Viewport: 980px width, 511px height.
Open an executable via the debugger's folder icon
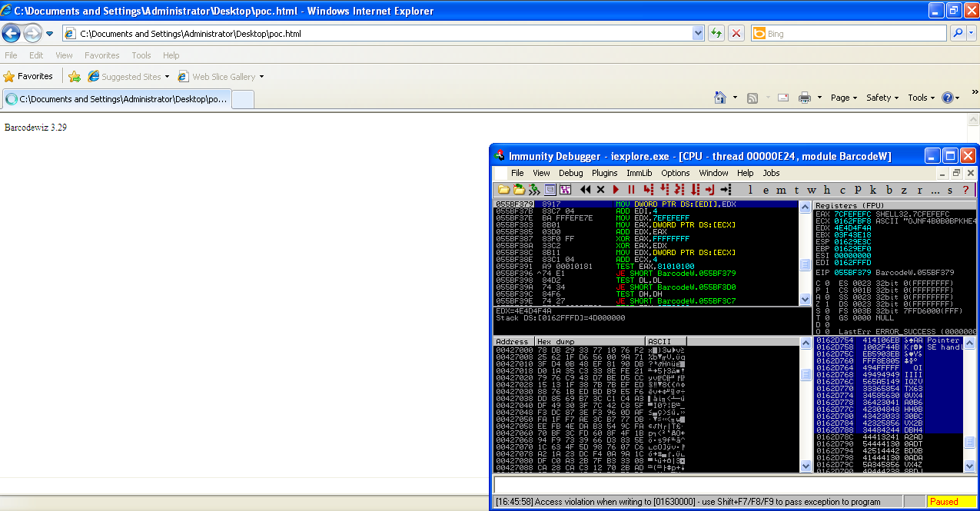click(503, 189)
